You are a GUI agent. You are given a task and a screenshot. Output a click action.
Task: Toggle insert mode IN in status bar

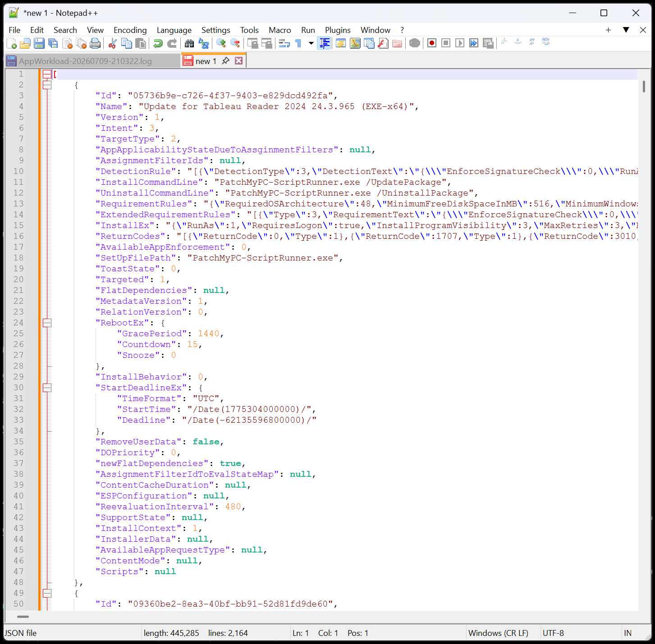628,633
